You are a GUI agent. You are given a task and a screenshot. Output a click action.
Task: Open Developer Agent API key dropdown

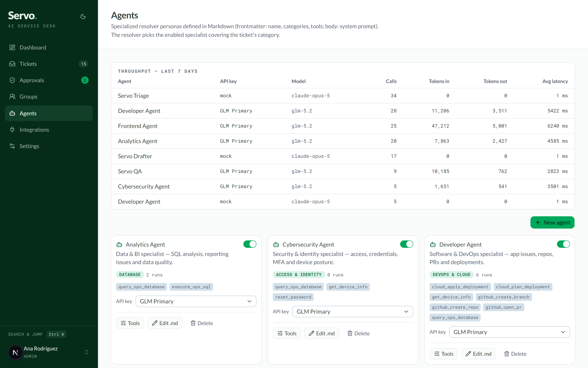click(x=510, y=332)
